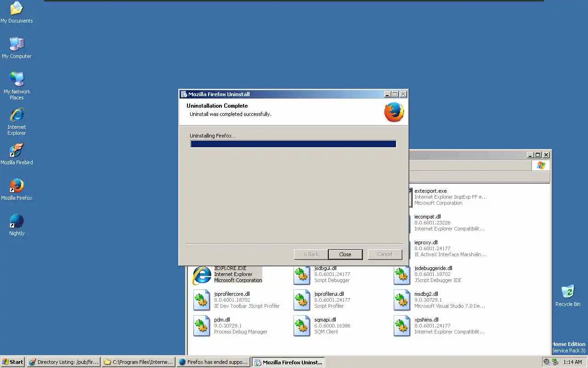The image size is (588, 368).
Task: Click the Mozilla Firefox Uninstall title bar icon
Action: [x=184, y=94]
